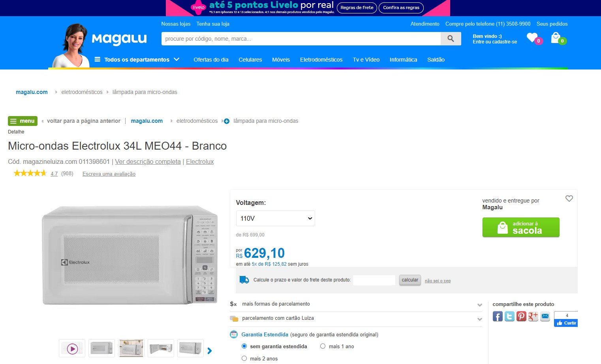Viewport: 601px width, 364px height.
Task: Click the Livelo banner logo
Action: [x=198, y=7]
